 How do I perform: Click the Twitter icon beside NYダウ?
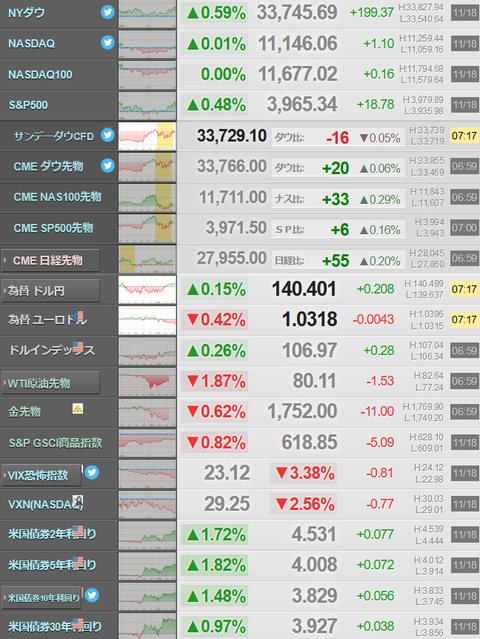(x=108, y=12)
